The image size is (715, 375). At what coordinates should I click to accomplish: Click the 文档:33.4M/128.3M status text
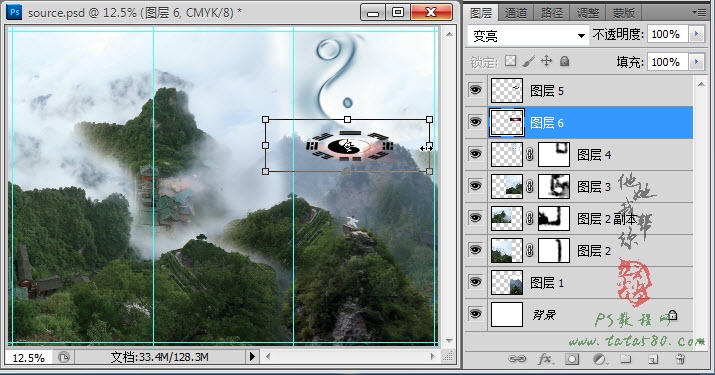click(159, 357)
